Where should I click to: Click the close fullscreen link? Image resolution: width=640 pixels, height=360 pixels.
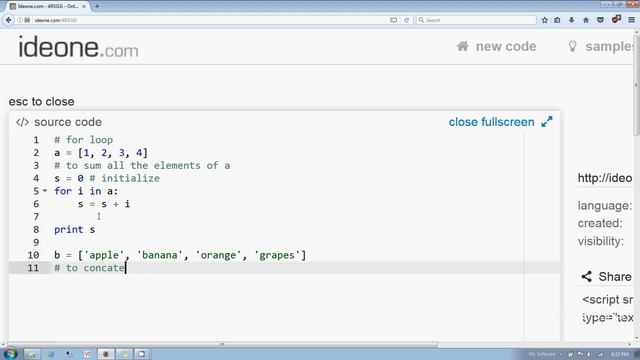tap(491, 122)
